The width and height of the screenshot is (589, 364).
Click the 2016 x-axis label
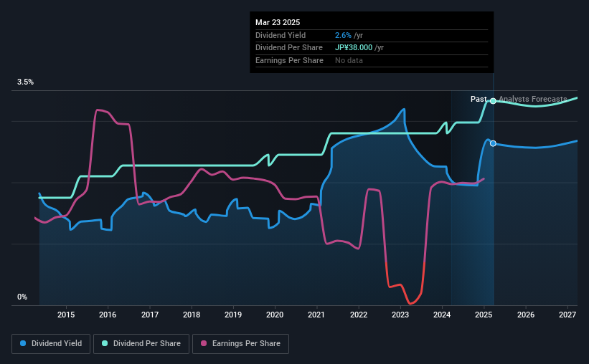108,315
